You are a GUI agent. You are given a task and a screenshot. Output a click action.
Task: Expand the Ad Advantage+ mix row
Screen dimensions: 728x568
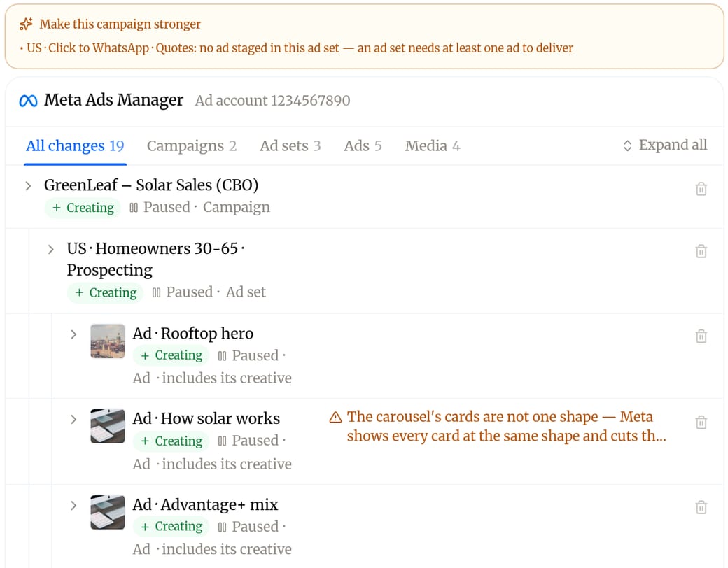click(x=73, y=505)
